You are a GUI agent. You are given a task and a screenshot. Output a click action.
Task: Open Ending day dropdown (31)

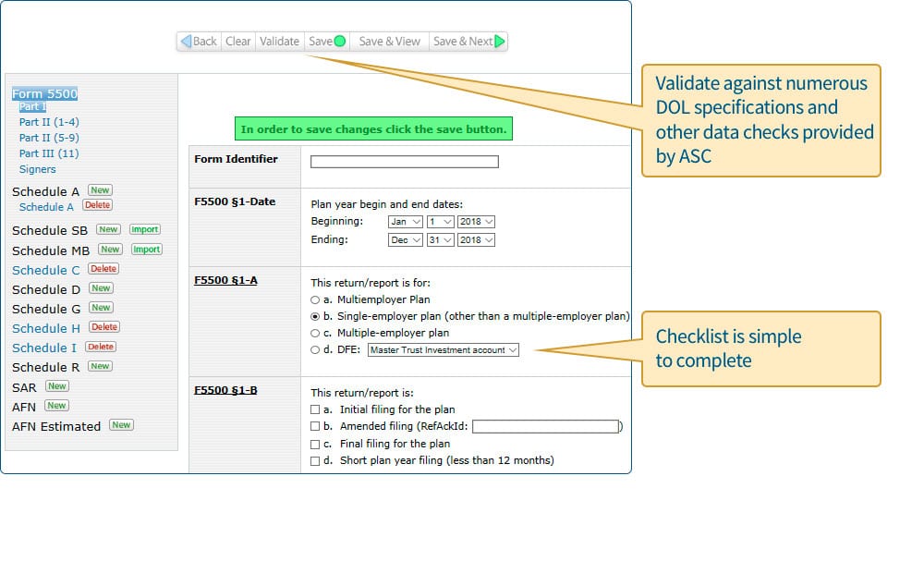(440, 240)
